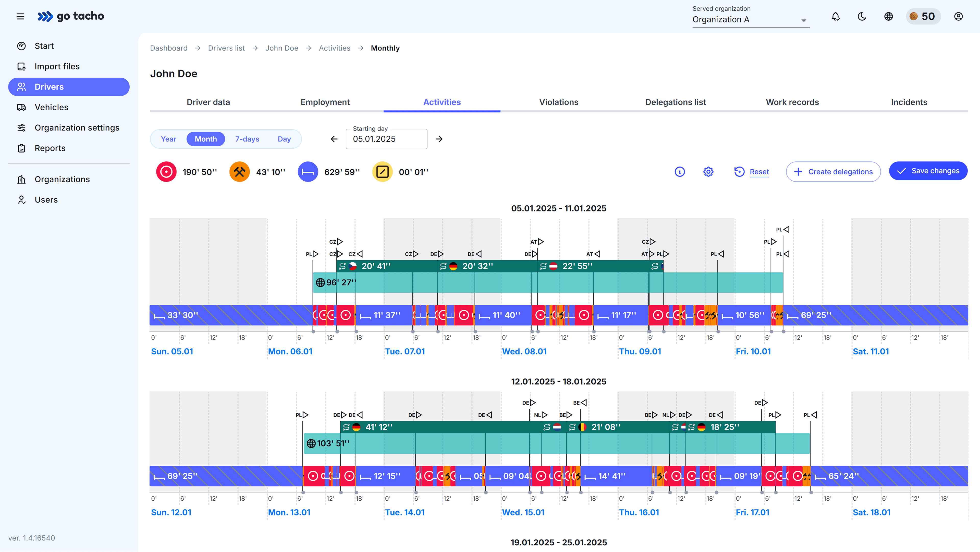Click the Reset link
Viewport: 980px width, 552px height.
(x=759, y=172)
